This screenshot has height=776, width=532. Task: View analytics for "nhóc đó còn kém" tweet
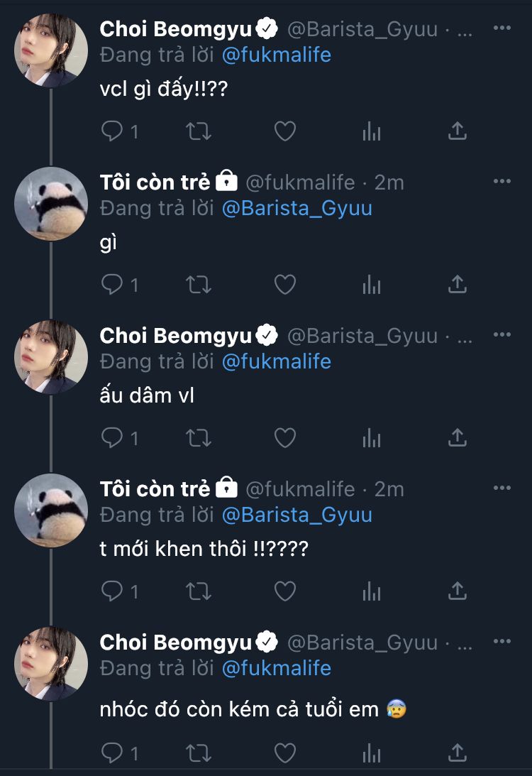coord(372,752)
